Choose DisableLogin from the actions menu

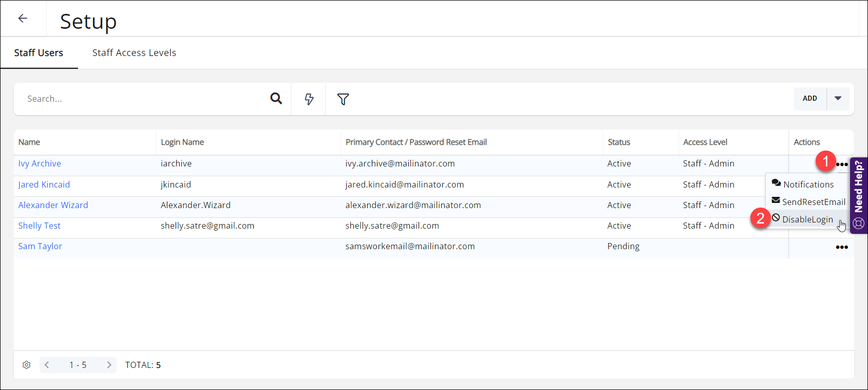tap(802, 219)
